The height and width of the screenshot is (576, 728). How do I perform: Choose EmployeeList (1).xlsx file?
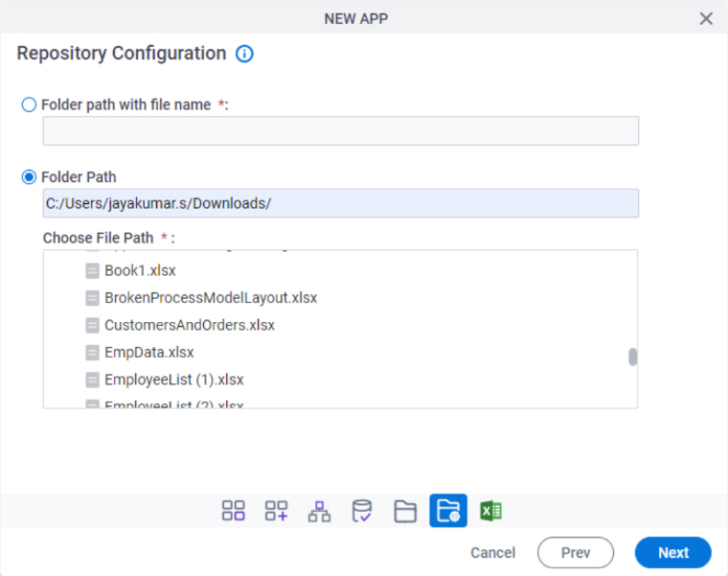point(173,379)
